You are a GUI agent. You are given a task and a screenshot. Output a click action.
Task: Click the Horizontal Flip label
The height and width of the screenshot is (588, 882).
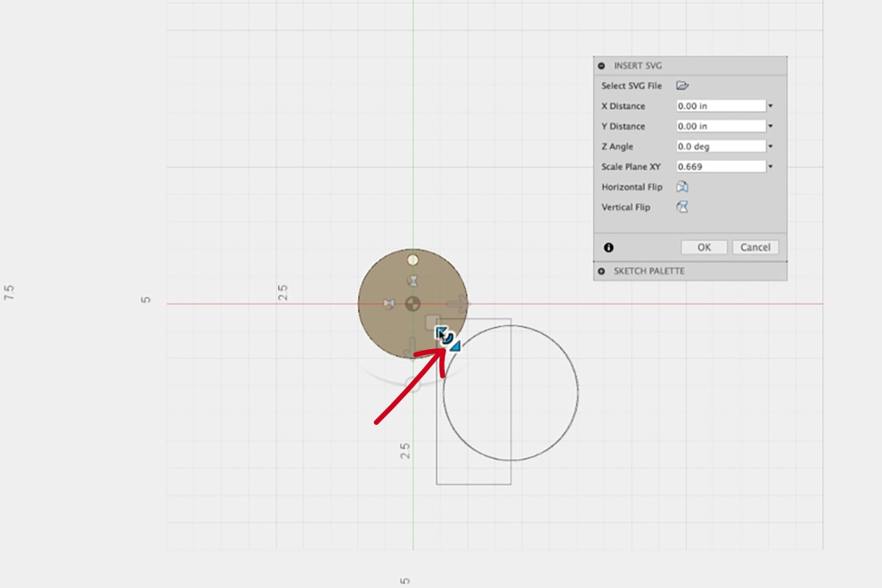point(631,187)
